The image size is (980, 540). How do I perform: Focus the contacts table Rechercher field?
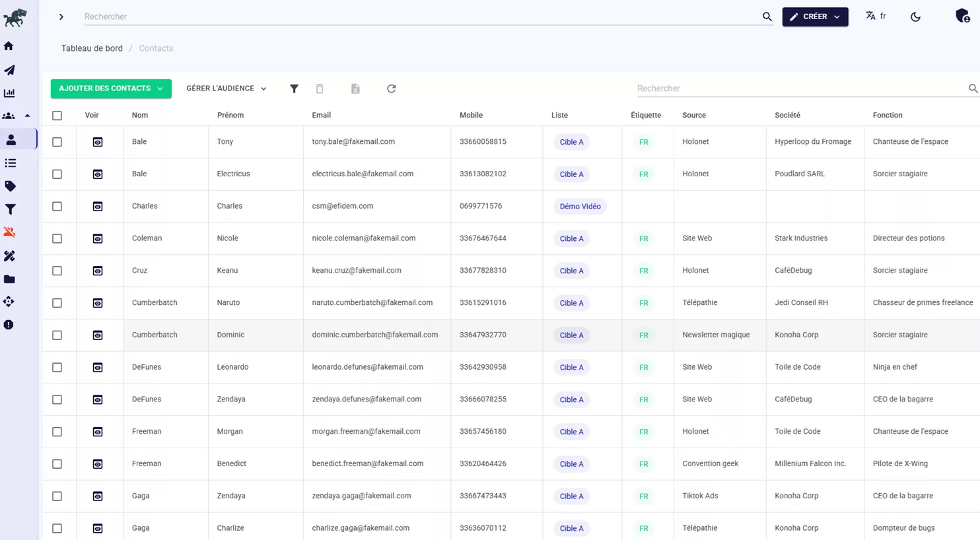point(801,88)
